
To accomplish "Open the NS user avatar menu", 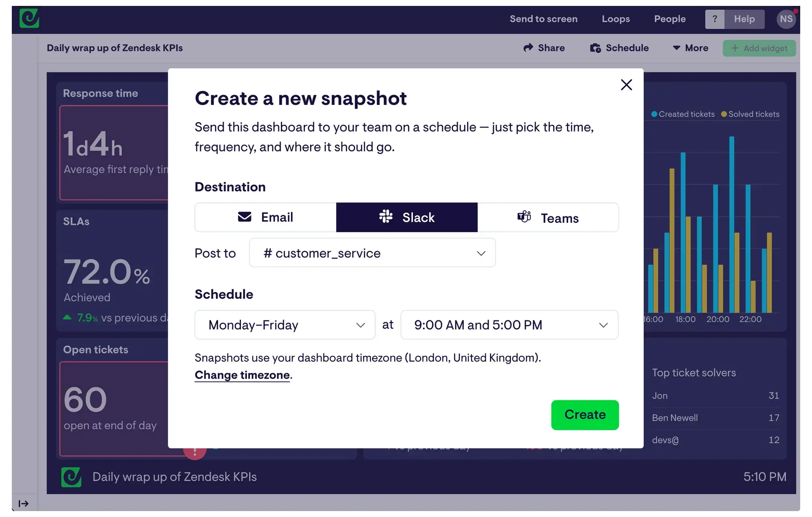I will tap(786, 19).
